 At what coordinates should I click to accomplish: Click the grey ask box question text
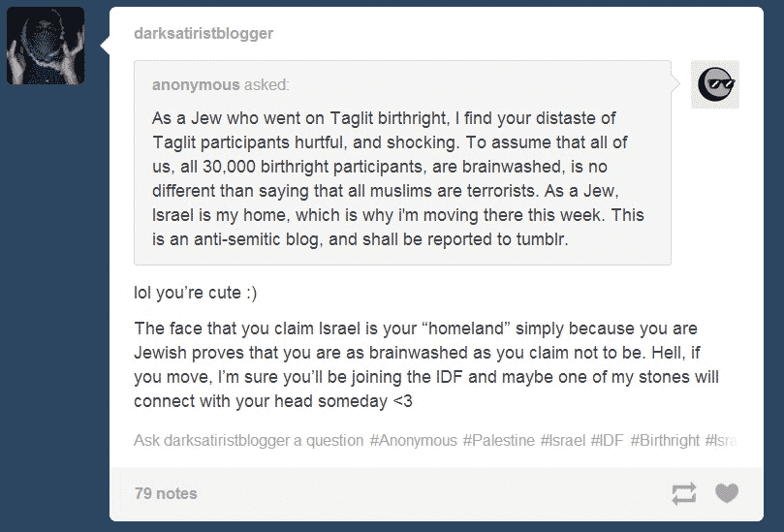[x=398, y=178]
